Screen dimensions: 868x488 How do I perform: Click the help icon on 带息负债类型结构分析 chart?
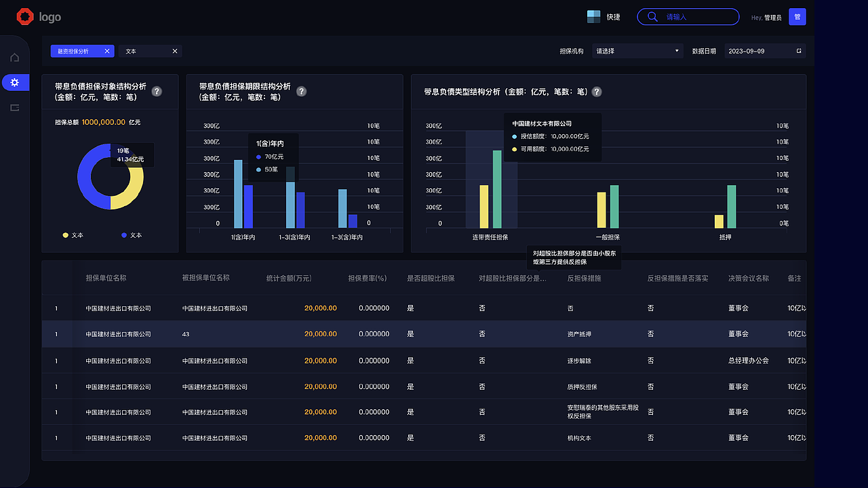pos(596,91)
